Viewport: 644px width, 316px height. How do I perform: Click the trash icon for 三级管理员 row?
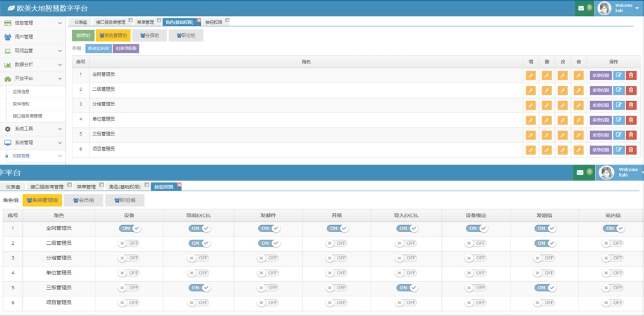pos(631,135)
